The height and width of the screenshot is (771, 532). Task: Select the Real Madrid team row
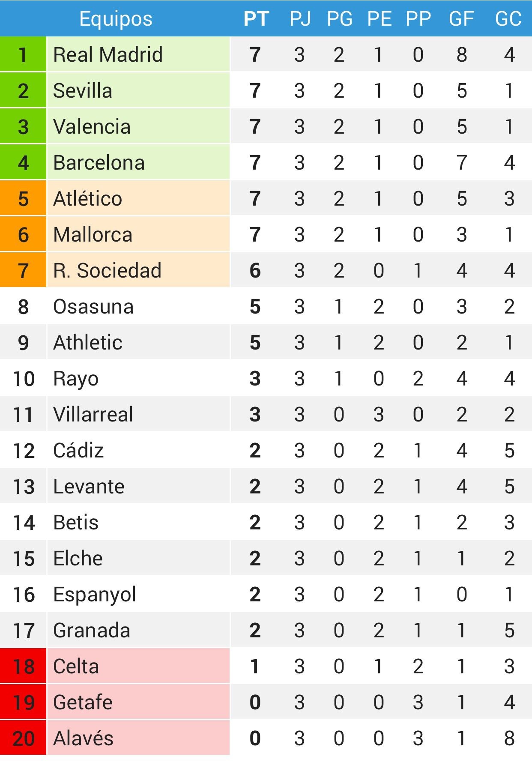pos(266,54)
